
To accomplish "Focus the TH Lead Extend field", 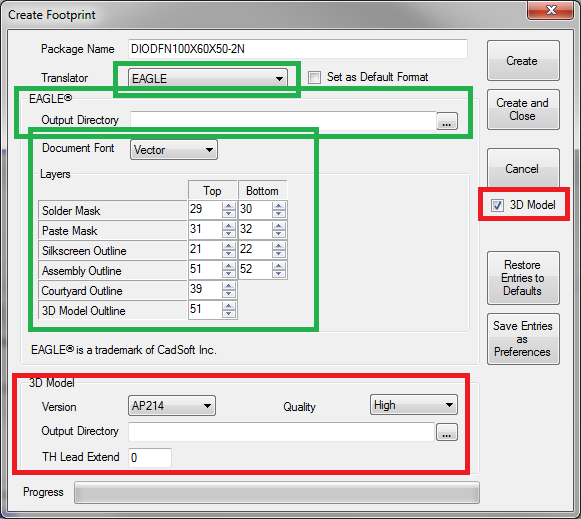I will [150, 458].
